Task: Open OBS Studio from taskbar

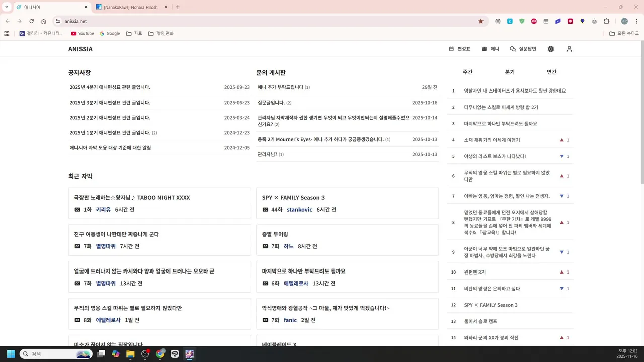Action: tap(145, 354)
